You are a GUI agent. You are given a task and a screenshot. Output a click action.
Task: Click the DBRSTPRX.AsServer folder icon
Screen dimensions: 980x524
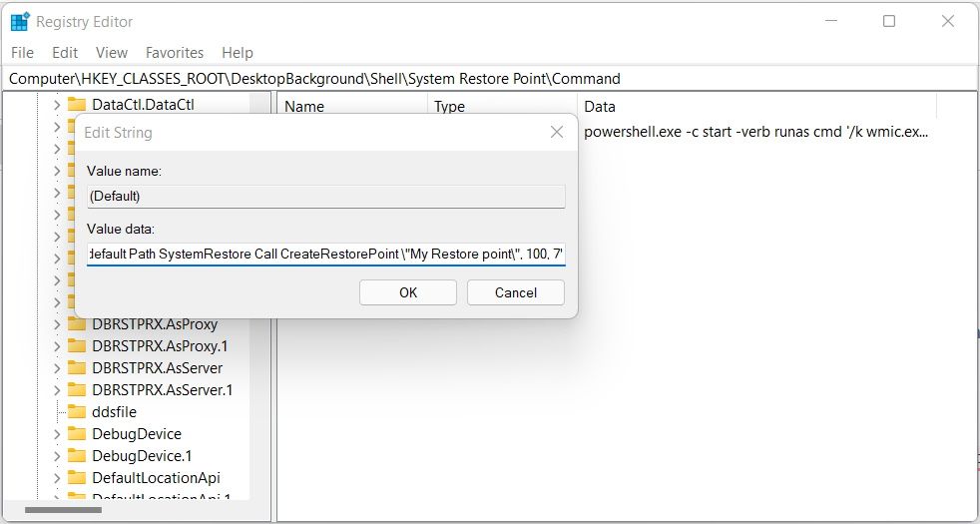click(x=76, y=367)
